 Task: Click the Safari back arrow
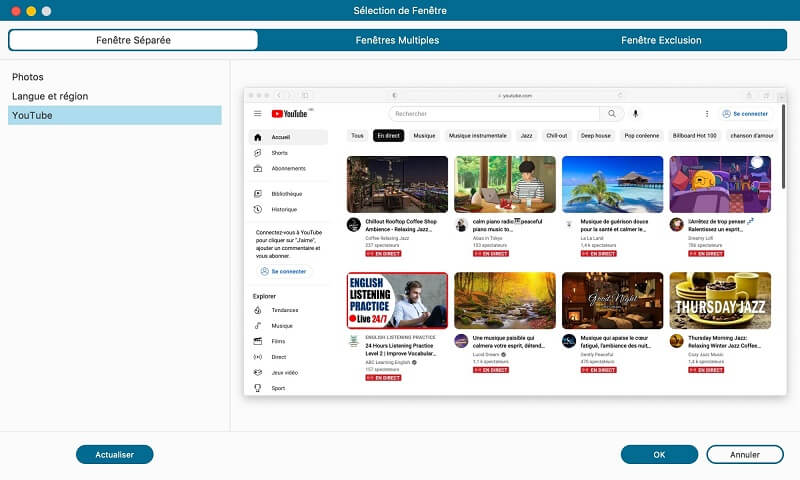(x=279, y=95)
